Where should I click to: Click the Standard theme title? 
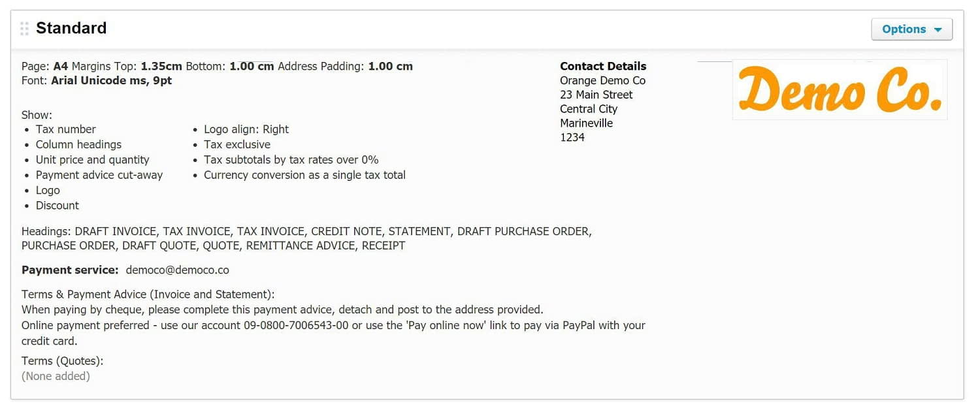coord(71,28)
